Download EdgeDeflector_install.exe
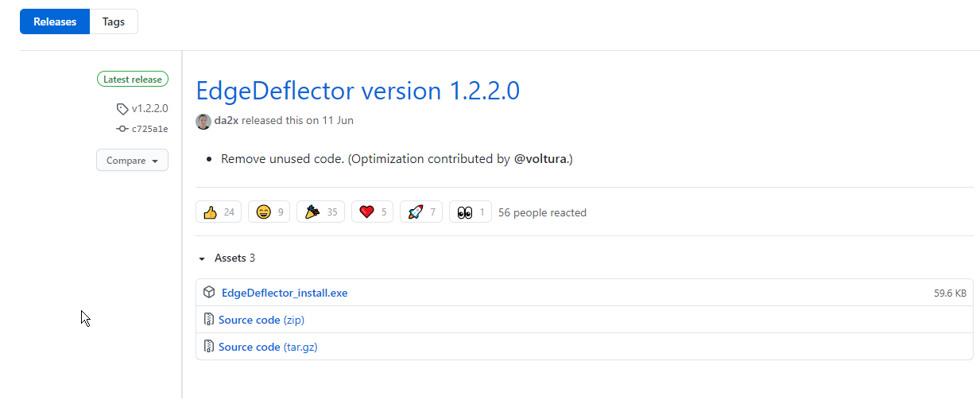980x408 pixels. pos(285,293)
